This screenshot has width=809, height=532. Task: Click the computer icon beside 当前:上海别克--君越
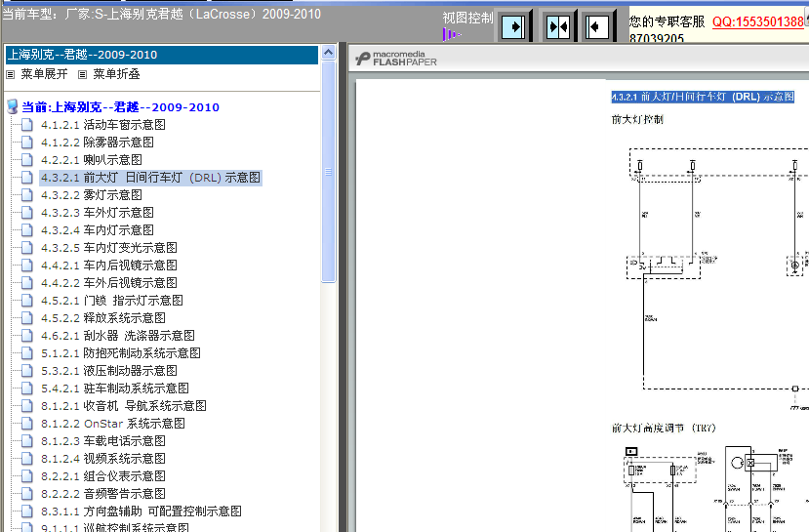tap(13, 106)
